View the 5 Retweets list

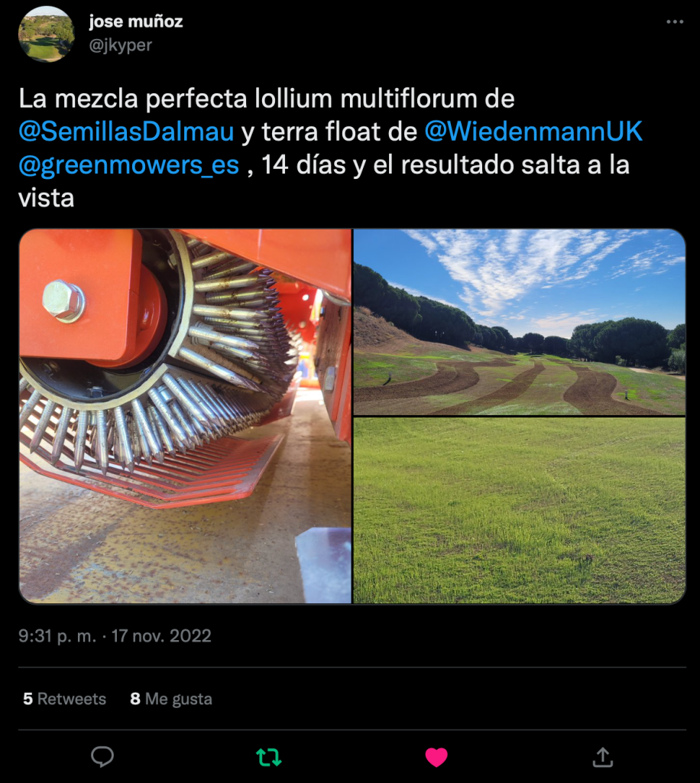coord(64,699)
